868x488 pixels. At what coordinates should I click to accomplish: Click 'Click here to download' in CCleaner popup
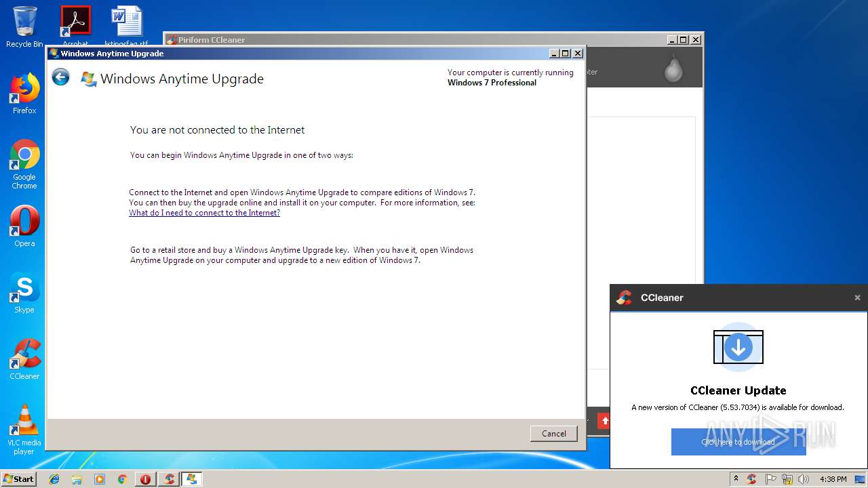[x=738, y=442]
